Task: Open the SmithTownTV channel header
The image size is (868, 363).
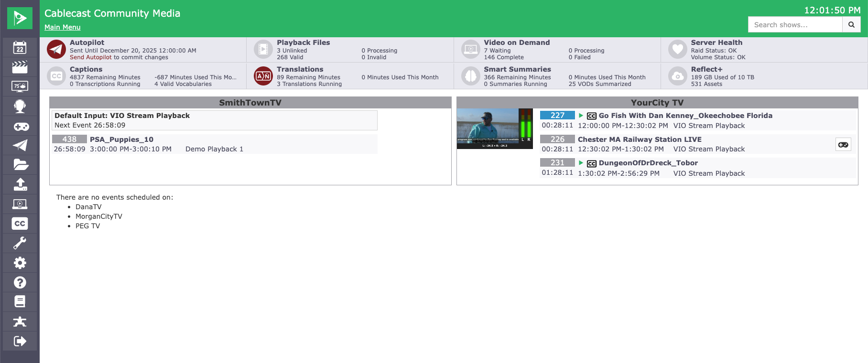Action: tap(250, 103)
